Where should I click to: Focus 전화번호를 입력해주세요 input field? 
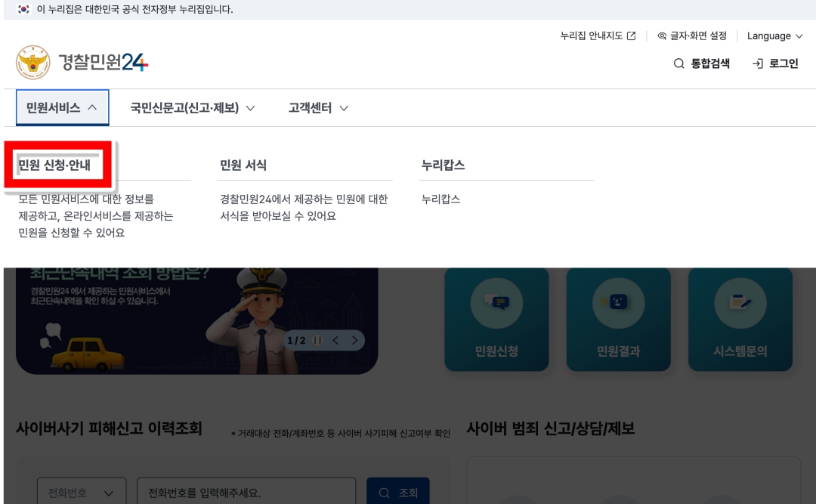(x=246, y=493)
